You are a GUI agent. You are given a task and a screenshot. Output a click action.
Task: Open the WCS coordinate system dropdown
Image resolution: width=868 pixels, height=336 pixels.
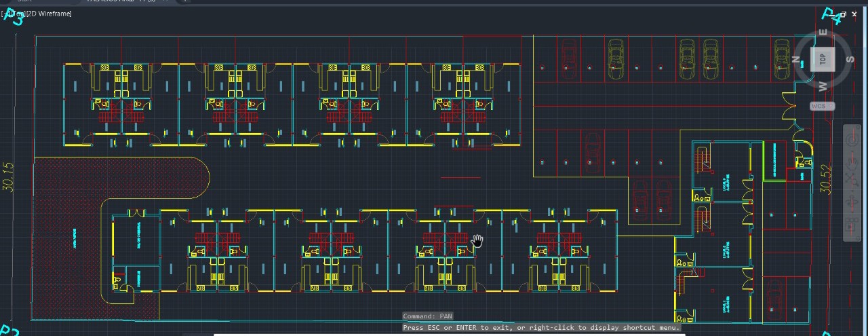pyautogui.click(x=822, y=106)
